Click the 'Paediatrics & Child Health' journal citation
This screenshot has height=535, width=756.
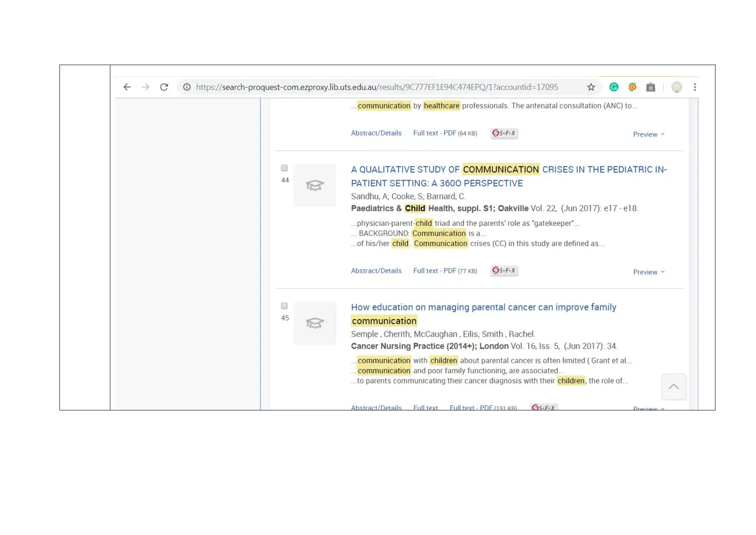(494, 209)
